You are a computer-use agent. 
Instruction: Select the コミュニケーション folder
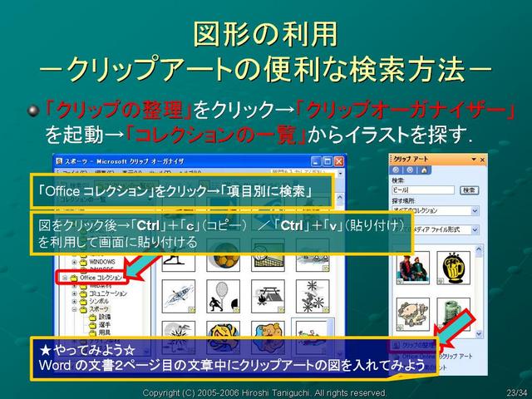click(107, 293)
